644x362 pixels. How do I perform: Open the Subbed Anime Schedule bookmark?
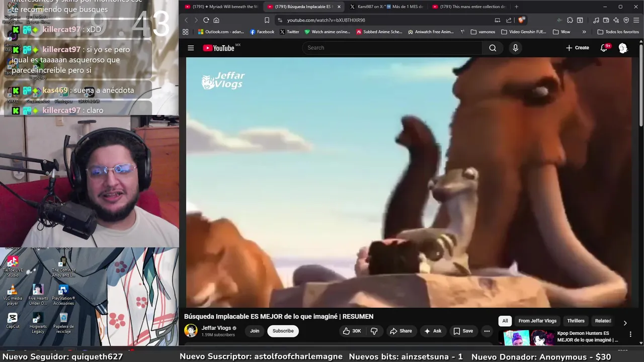pos(379,32)
